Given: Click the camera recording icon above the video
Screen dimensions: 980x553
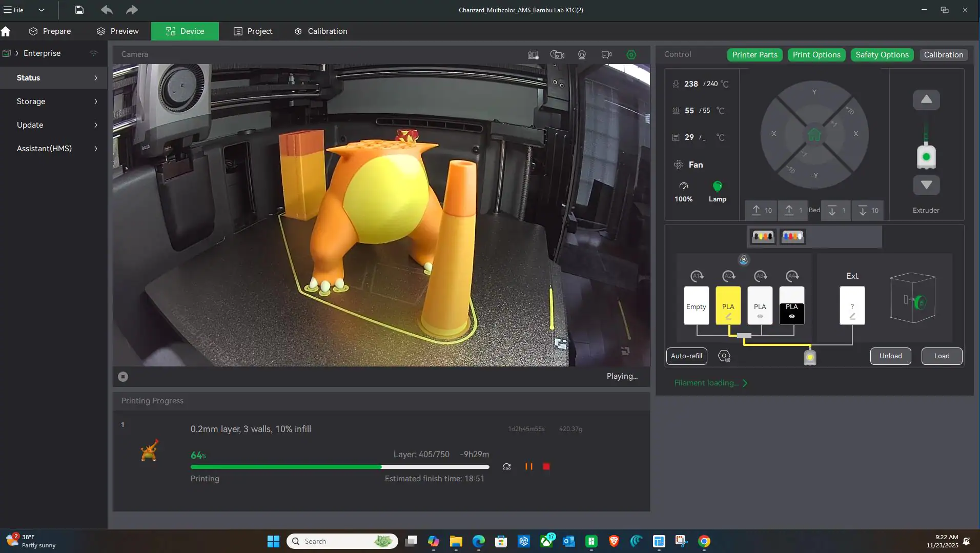Looking at the screenshot, I should [606, 55].
